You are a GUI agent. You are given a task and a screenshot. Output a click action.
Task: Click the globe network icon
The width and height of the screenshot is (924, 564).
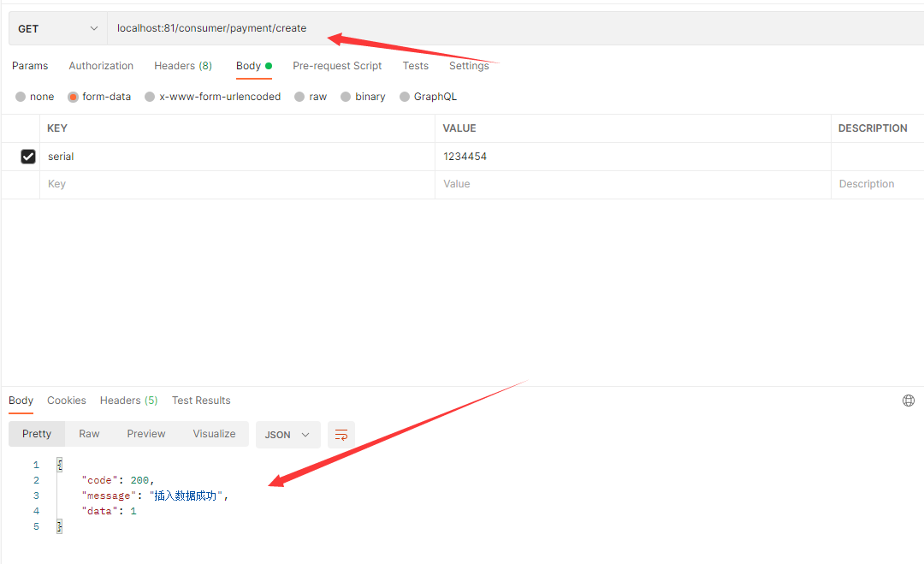click(x=909, y=401)
